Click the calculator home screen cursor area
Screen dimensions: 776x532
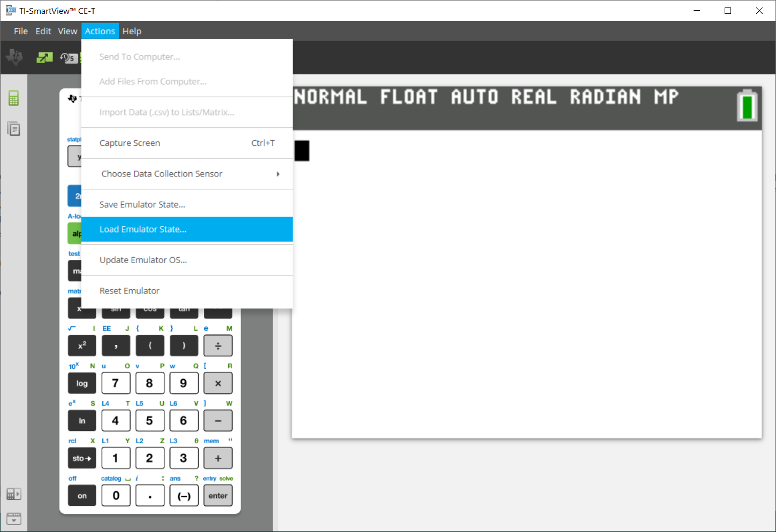302,151
